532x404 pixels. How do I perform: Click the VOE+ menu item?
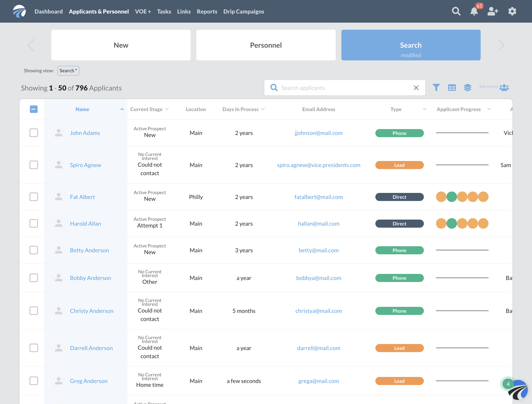click(143, 12)
